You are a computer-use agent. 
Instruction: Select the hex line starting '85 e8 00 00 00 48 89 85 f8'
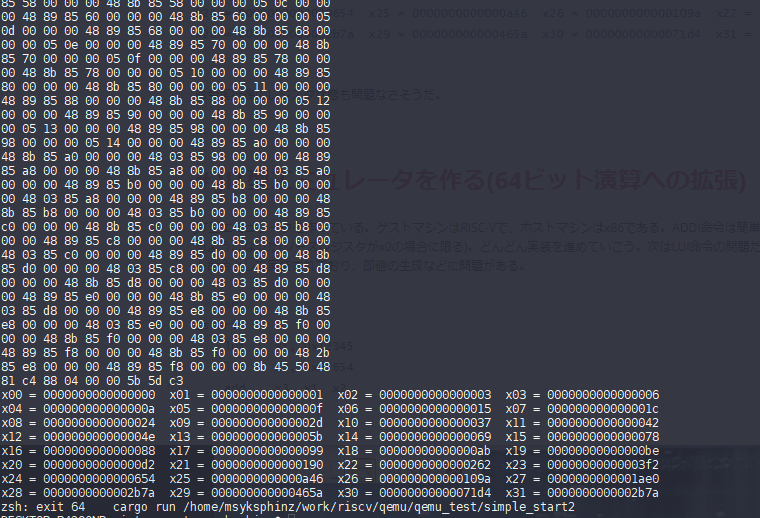point(166,367)
